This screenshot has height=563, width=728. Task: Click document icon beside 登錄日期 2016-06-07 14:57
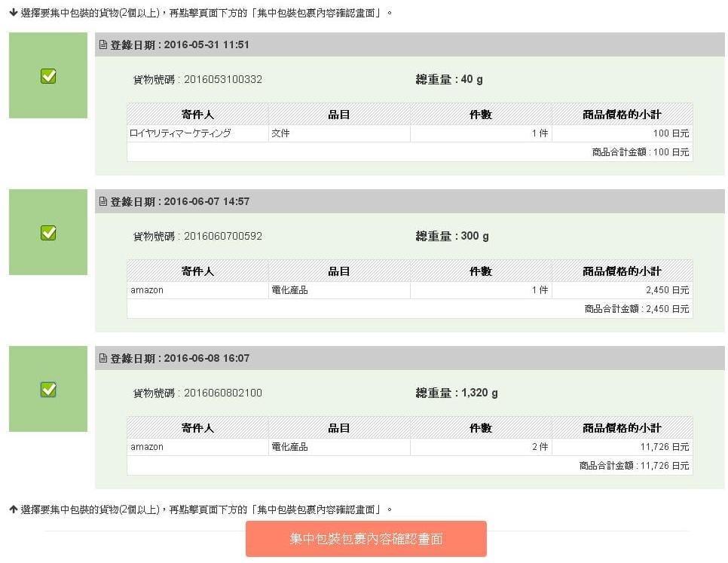[x=103, y=202]
